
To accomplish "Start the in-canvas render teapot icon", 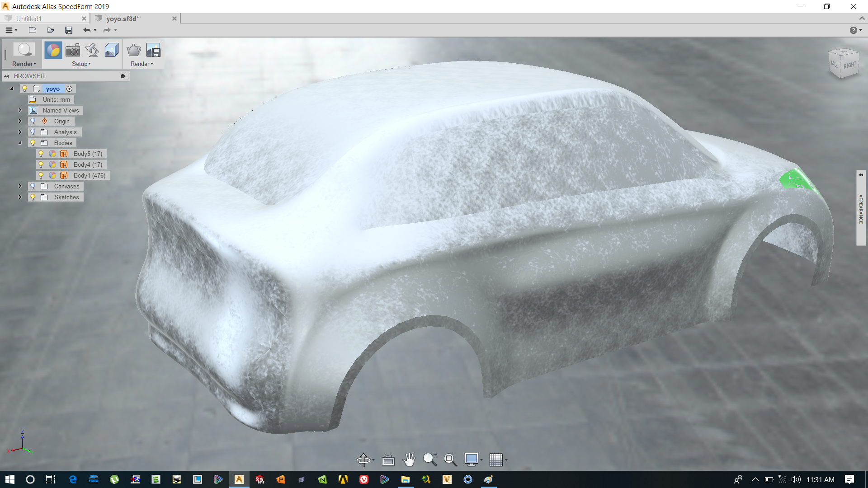I will (134, 50).
